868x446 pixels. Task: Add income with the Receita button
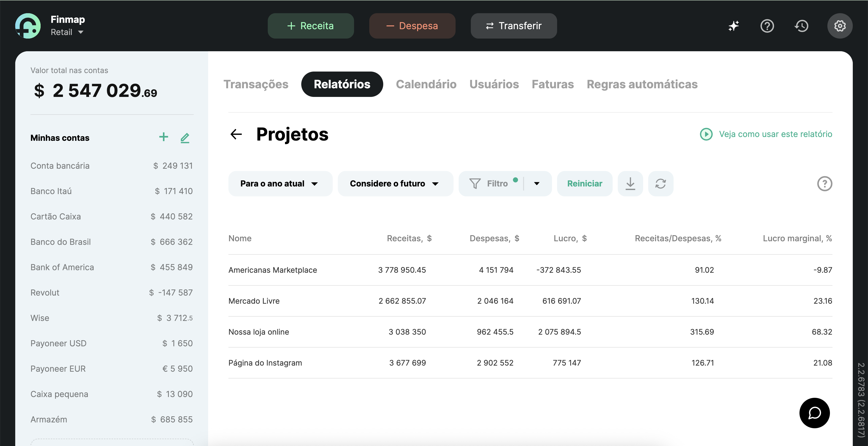(311, 26)
